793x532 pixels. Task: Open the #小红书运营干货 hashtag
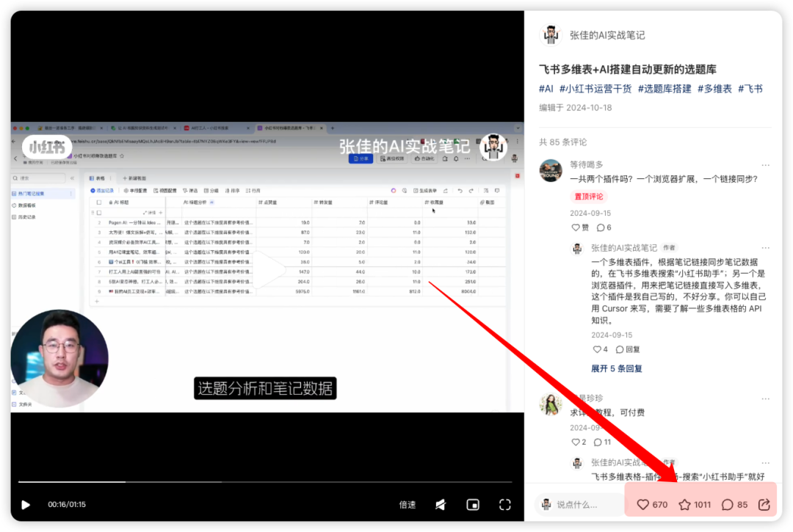(x=595, y=88)
